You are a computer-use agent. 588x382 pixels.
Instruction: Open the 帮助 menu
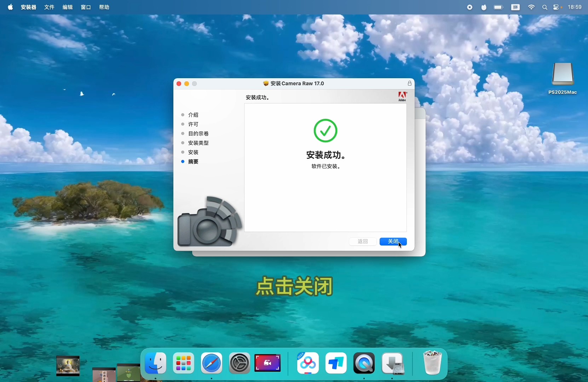click(104, 7)
